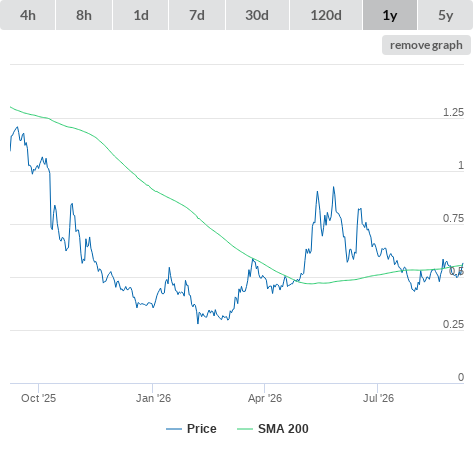Open the 7d time range tab

tap(197, 15)
